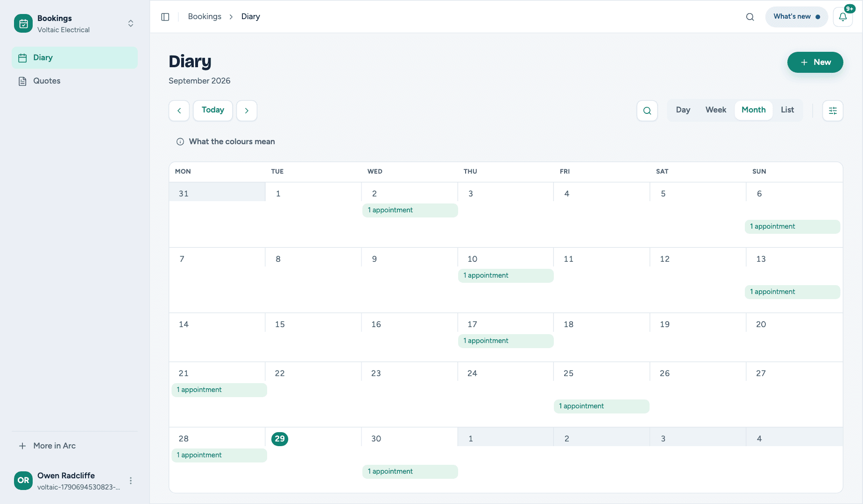Open the appointment on September 10
Screen dimensions: 863x504
coord(506,276)
